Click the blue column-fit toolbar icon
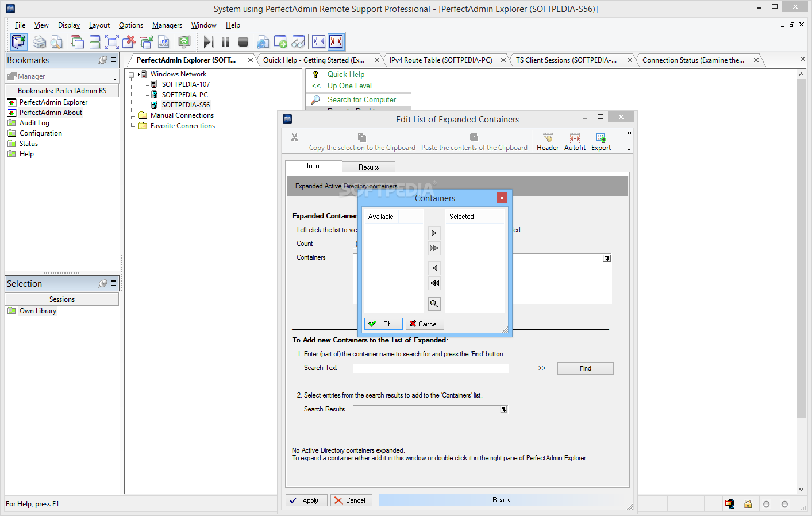Screen dimensions: 812x516 pyautogui.click(x=318, y=42)
